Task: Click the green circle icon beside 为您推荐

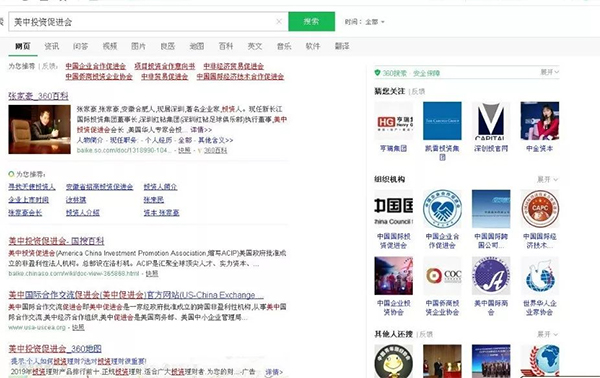Action: [x=11, y=174]
